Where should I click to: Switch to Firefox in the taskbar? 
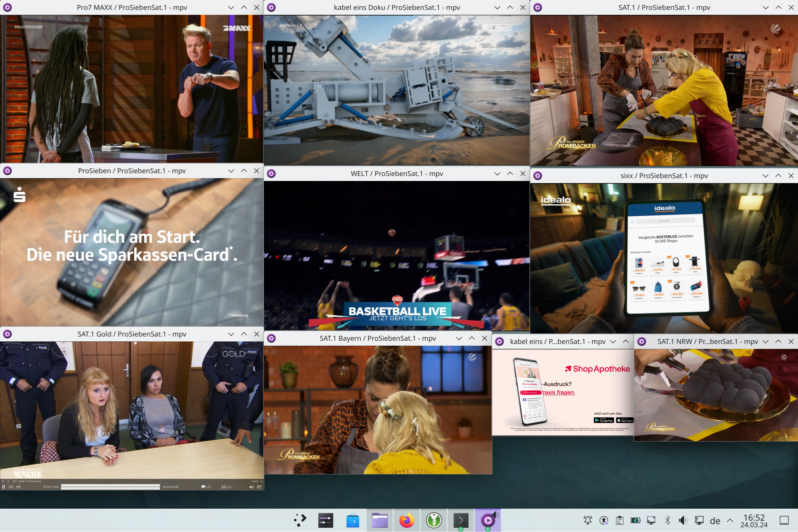coord(406,520)
